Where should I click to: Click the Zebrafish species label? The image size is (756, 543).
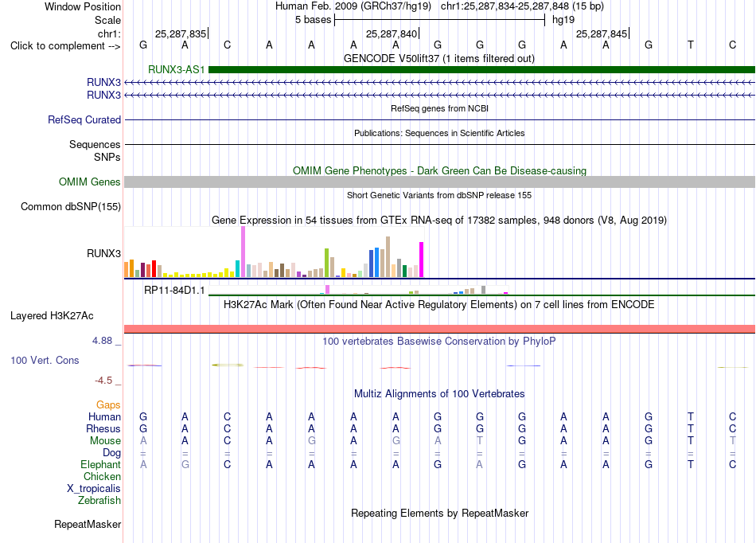coord(99,501)
